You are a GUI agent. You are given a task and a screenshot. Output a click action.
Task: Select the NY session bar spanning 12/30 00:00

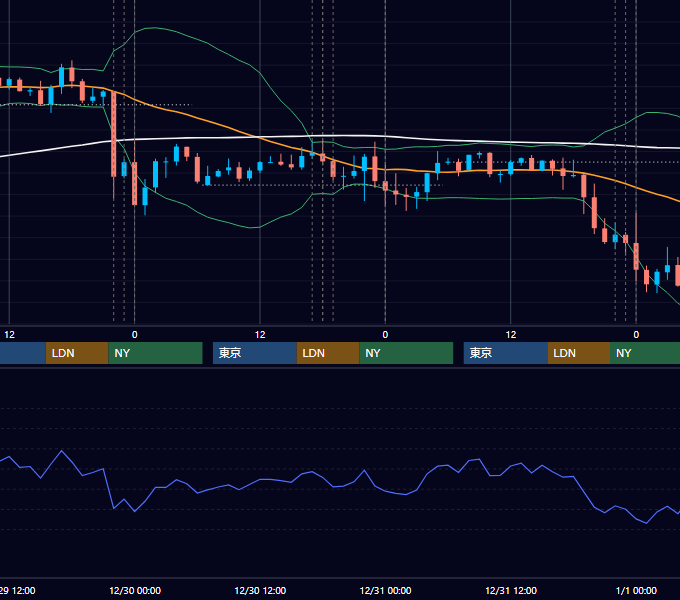pos(155,353)
